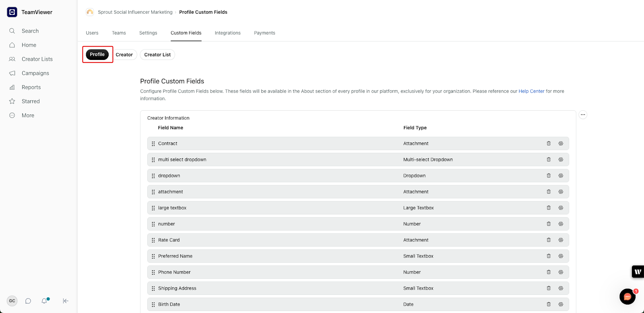Delete the multi select dropdown field
This screenshot has width=644, height=313.
point(549,160)
